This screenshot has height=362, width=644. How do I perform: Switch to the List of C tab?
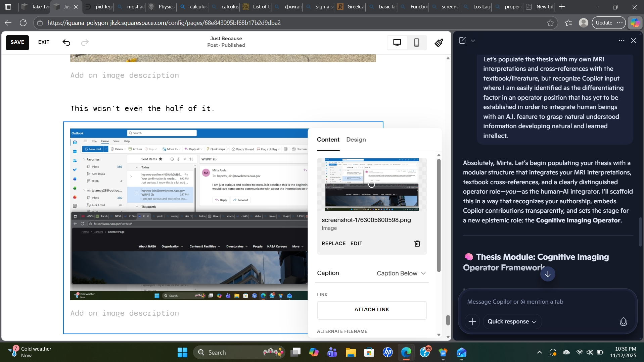(x=257, y=7)
